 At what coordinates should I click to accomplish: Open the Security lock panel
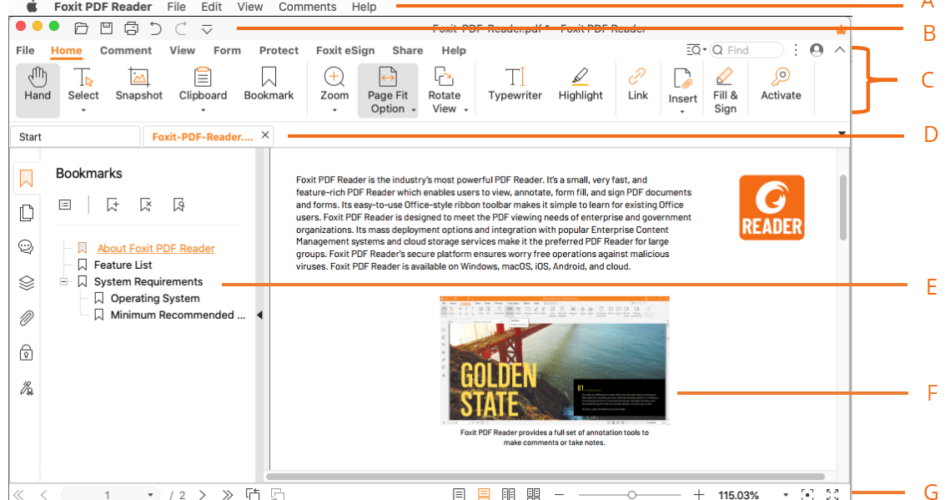click(26, 353)
